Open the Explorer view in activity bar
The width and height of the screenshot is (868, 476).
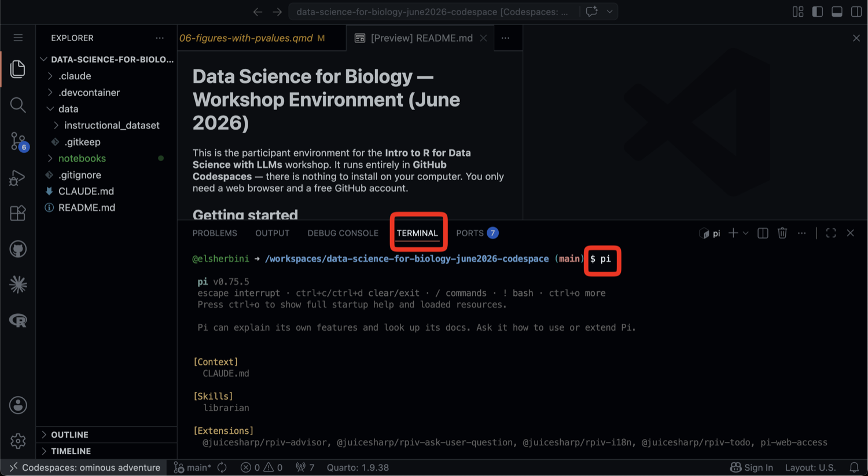tap(18, 69)
